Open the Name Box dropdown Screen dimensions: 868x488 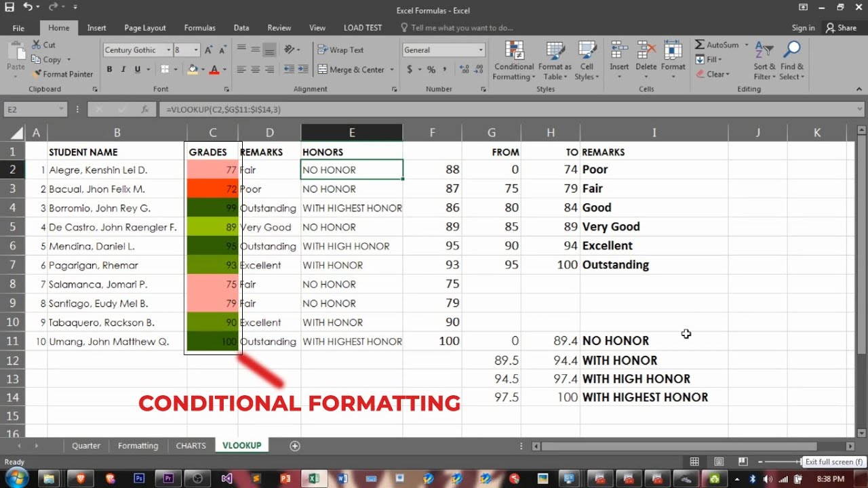pos(60,109)
